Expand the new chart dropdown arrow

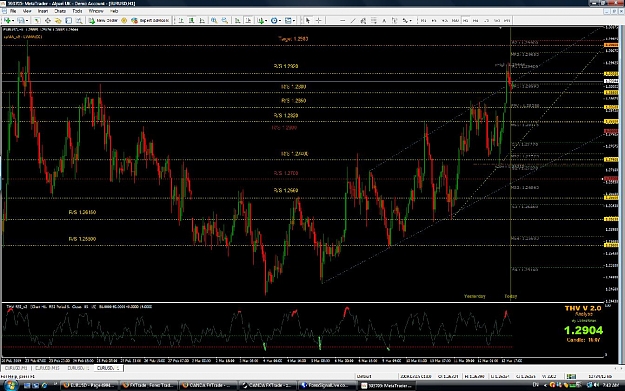pos(13,20)
